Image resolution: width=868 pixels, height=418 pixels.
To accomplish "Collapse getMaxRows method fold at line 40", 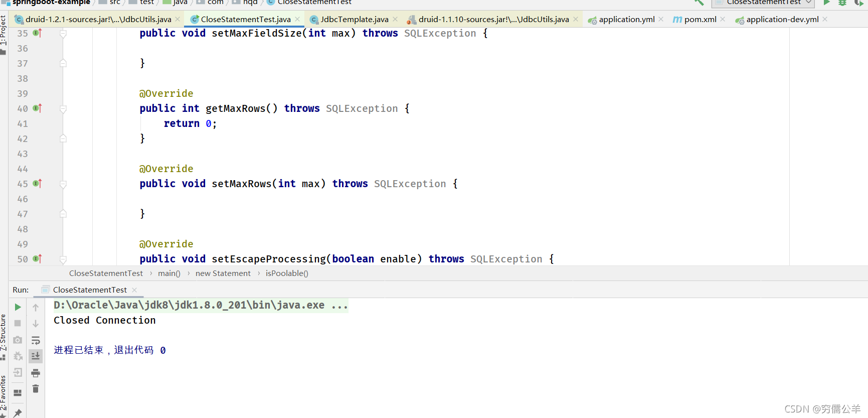I will 63,109.
